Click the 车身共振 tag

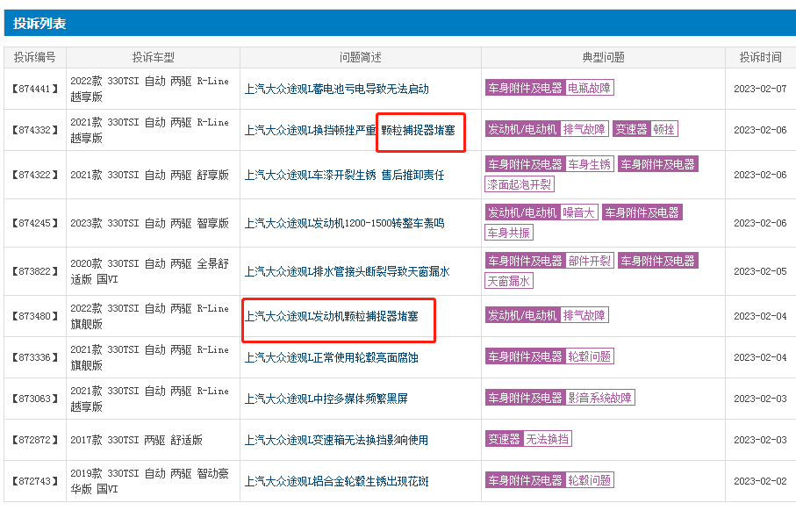(x=509, y=233)
